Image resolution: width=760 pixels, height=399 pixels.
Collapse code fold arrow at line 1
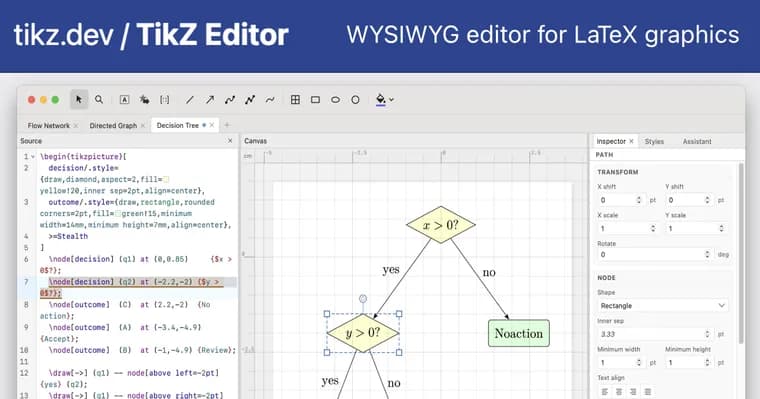[33, 157]
